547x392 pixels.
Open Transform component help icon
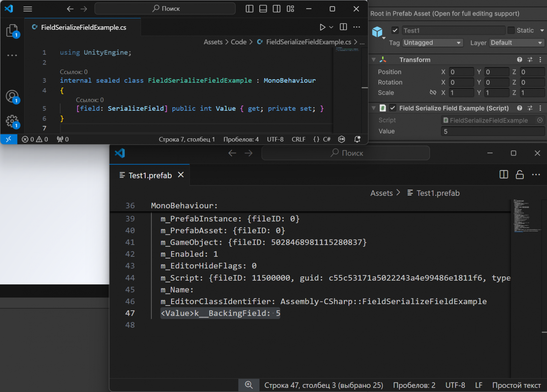click(x=519, y=60)
